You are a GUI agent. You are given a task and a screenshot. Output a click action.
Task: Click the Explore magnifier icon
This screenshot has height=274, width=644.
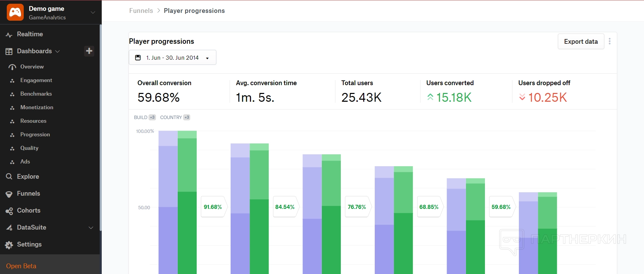point(9,177)
